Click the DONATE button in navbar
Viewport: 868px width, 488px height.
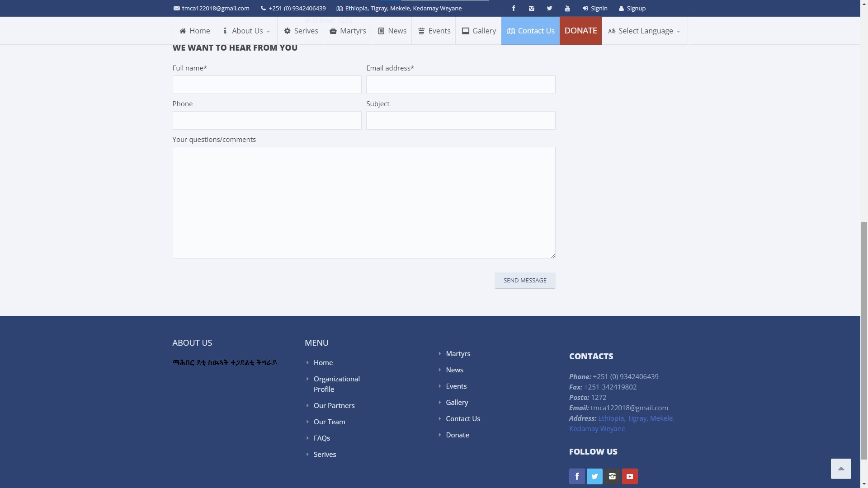(x=580, y=31)
